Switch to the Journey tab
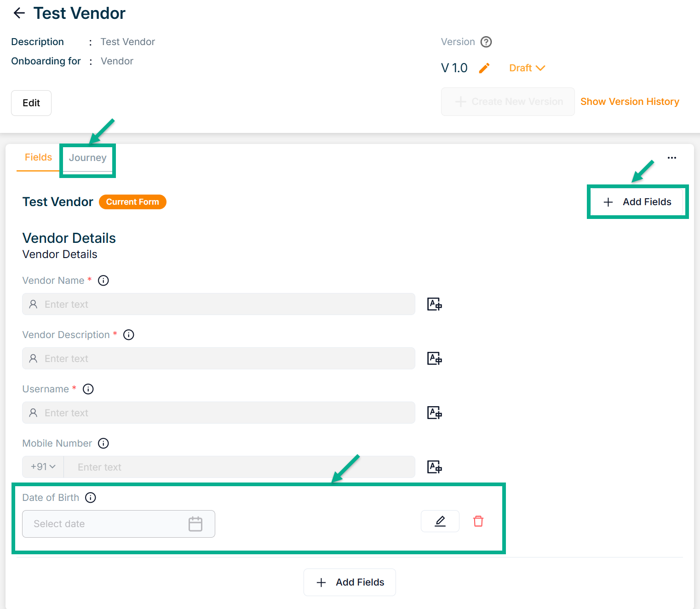Image resolution: width=700 pixels, height=609 pixels. click(x=87, y=158)
